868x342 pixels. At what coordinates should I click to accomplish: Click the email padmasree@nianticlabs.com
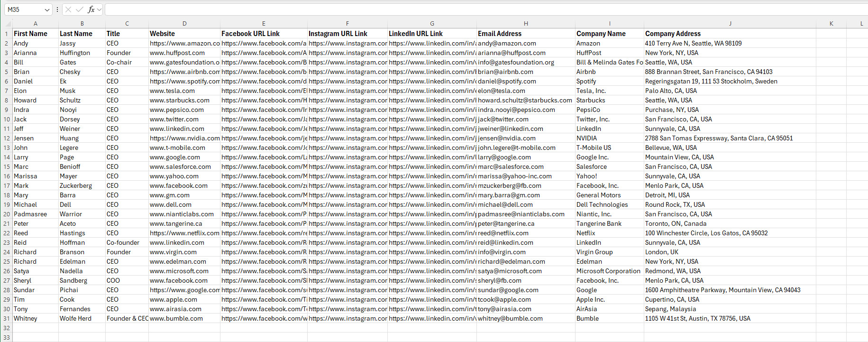point(521,214)
